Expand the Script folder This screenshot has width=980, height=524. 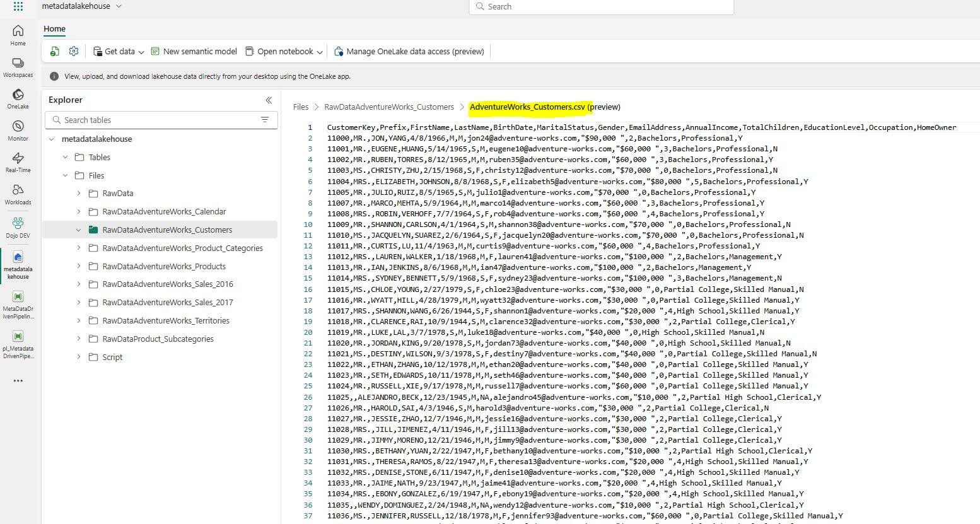(79, 358)
